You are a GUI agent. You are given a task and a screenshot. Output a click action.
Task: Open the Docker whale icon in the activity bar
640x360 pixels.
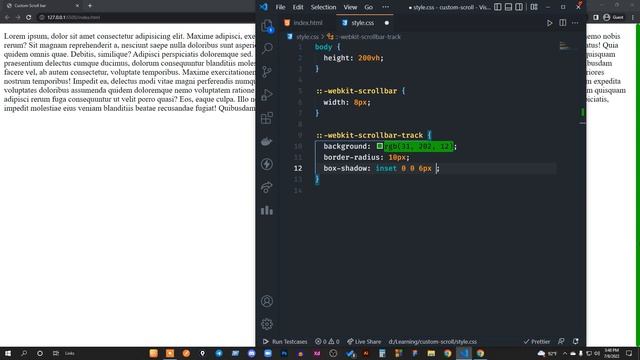(267, 141)
